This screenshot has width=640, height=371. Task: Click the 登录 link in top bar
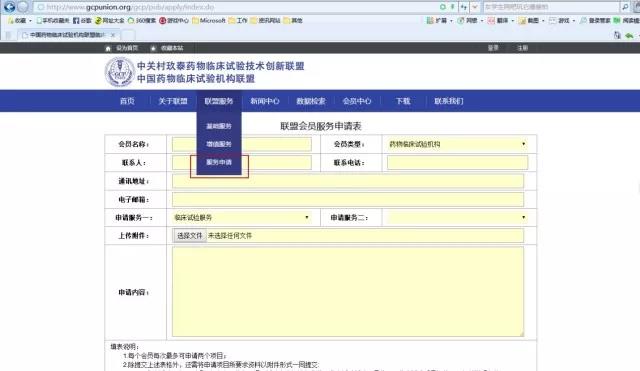click(493, 48)
